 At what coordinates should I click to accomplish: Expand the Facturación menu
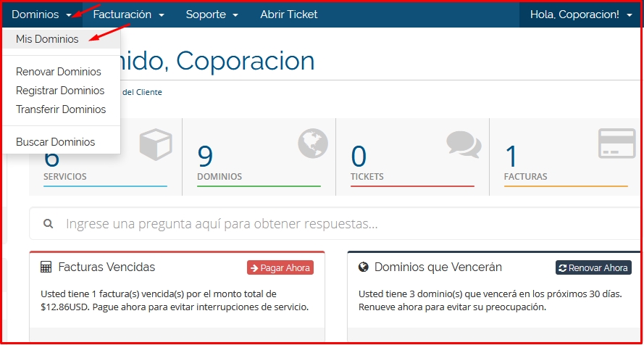click(128, 14)
